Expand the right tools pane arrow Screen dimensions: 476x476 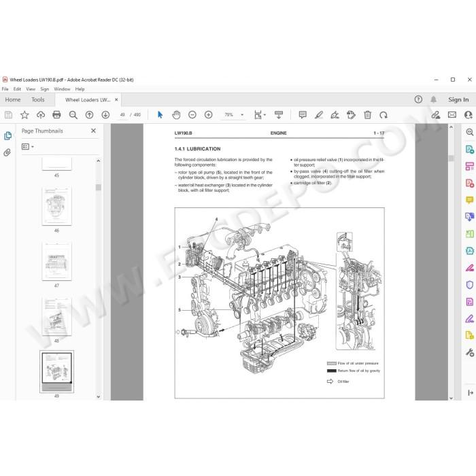(x=471, y=393)
